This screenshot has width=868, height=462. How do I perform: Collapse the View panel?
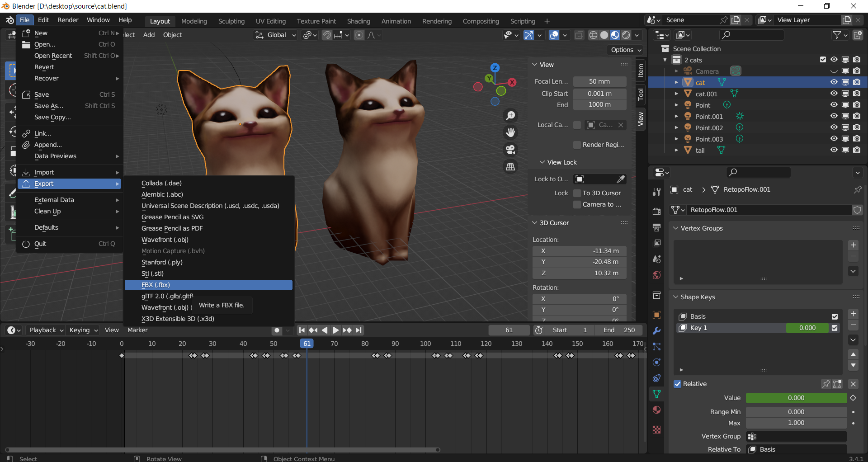point(535,65)
